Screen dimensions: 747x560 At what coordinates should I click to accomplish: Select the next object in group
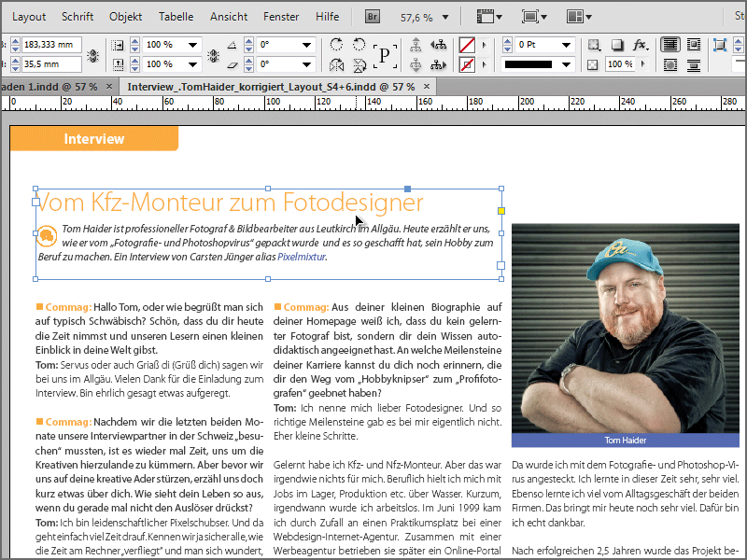(438, 64)
